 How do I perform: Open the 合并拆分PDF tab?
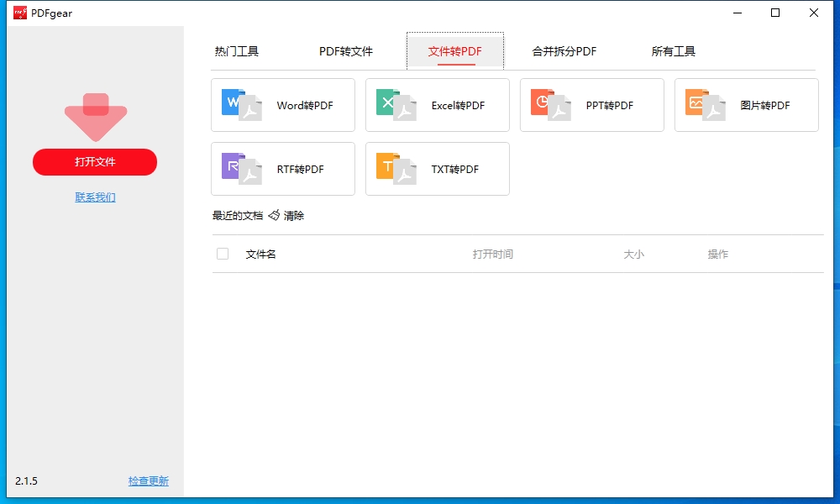(x=564, y=51)
